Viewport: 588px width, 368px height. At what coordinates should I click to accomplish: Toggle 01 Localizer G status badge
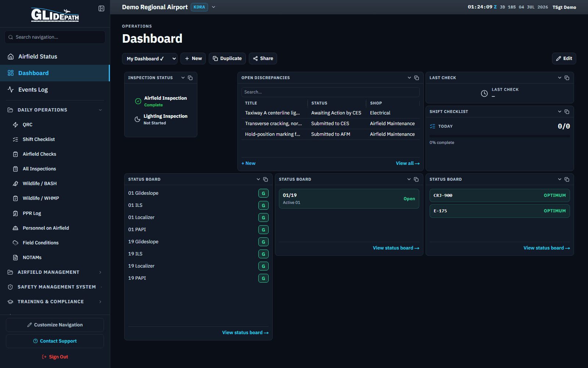point(263,217)
